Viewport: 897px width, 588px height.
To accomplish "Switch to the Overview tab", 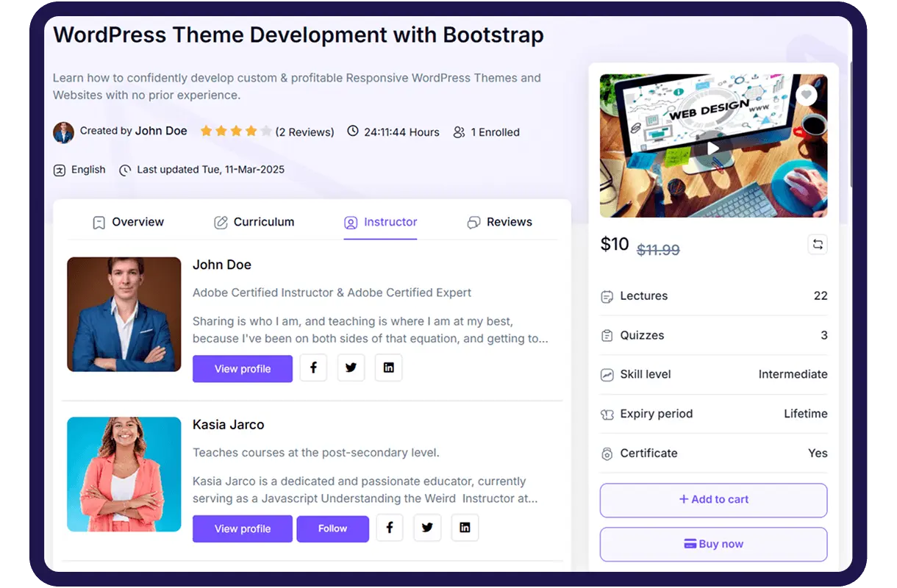I will pyautogui.click(x=128, y=222).
